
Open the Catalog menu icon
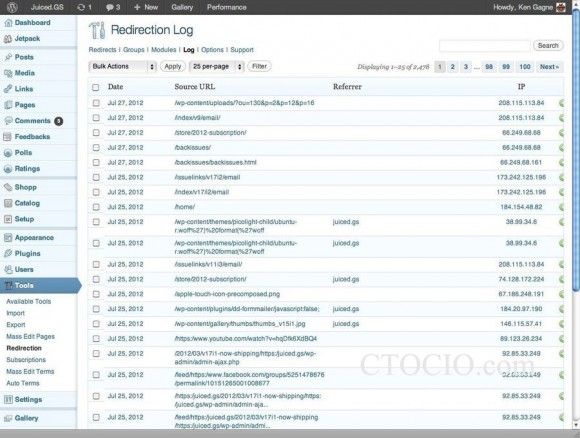click(x=8, y=203)
